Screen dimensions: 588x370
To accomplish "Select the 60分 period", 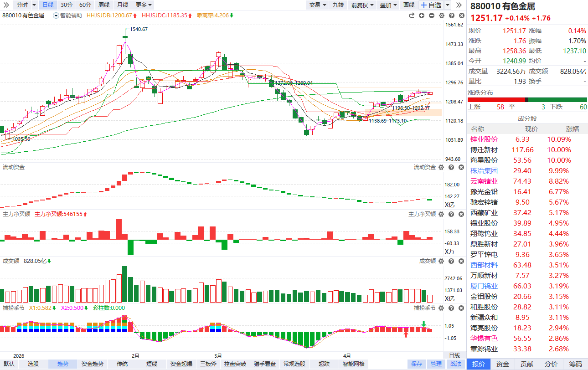I will (x=85, y=5).
